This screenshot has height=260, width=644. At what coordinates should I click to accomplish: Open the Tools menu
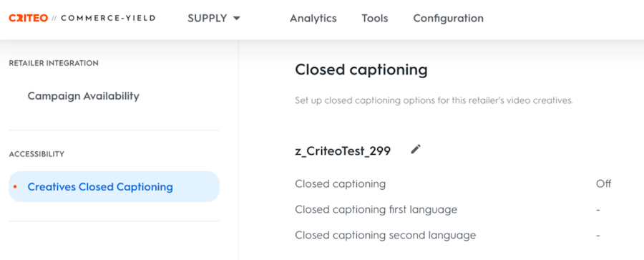tap(374, 19)
